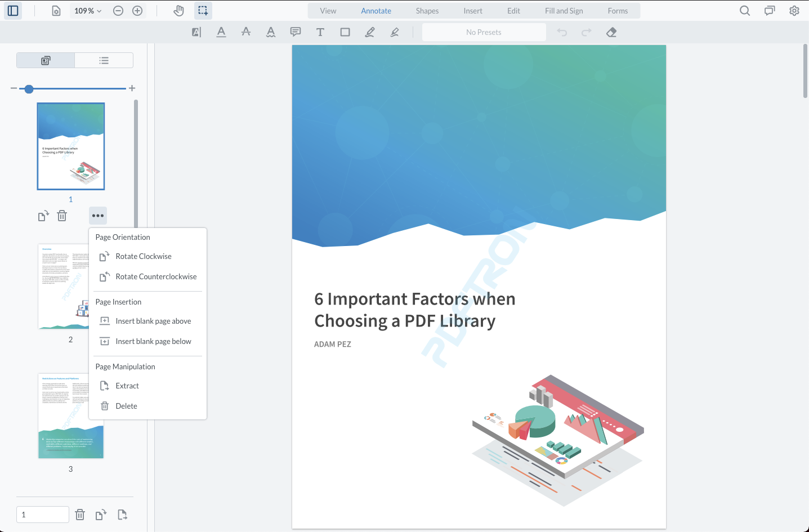This screenshot has height=532, width=809.
Task: Switch to the Insert tab
Action: pos(473,11)
